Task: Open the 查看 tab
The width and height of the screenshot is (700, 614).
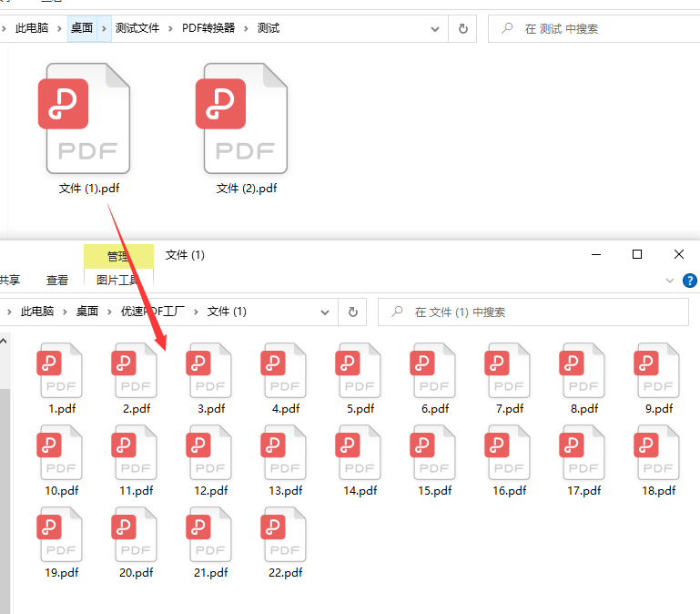Action: click(57, 281)
